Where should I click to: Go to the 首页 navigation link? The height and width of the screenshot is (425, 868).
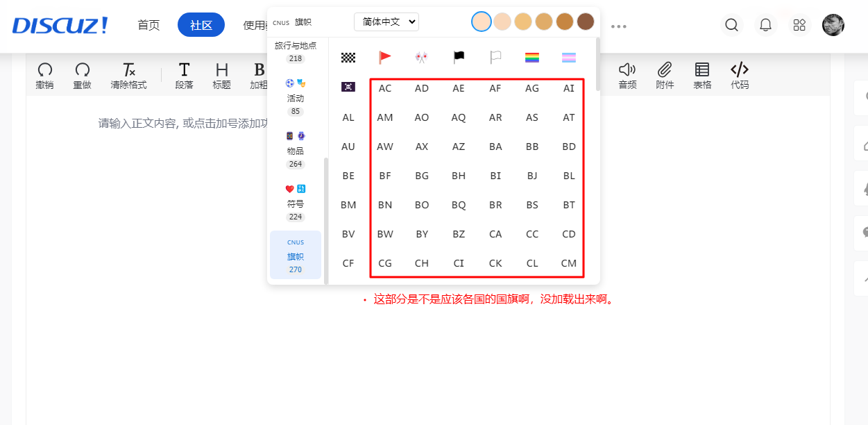(x=148, y=25)
